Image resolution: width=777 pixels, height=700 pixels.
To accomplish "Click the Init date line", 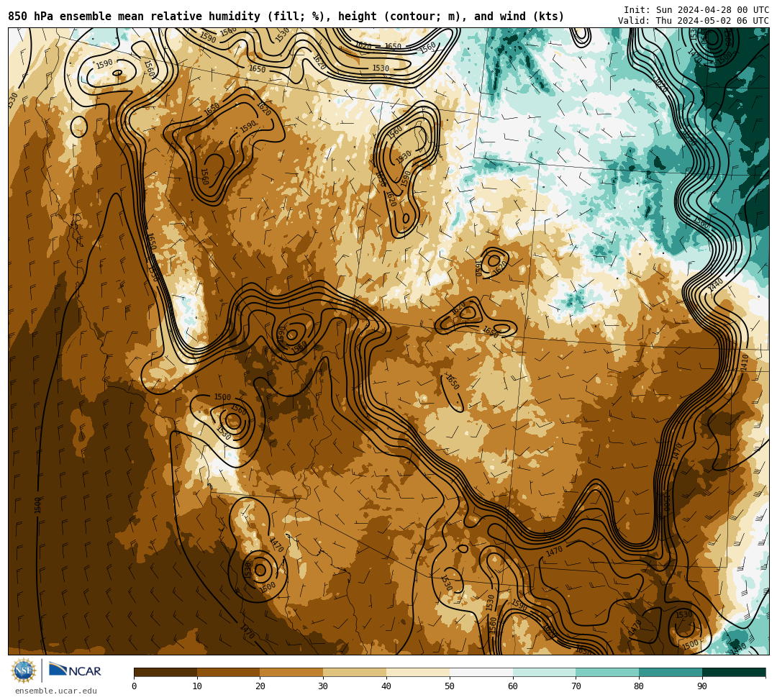I will (x=696, y=10).
